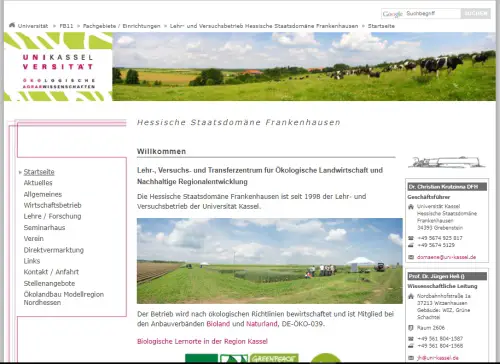
Task: Open Fachgebiete / Einrichtungen breadcrumb
Action: (x=121, y=26)
